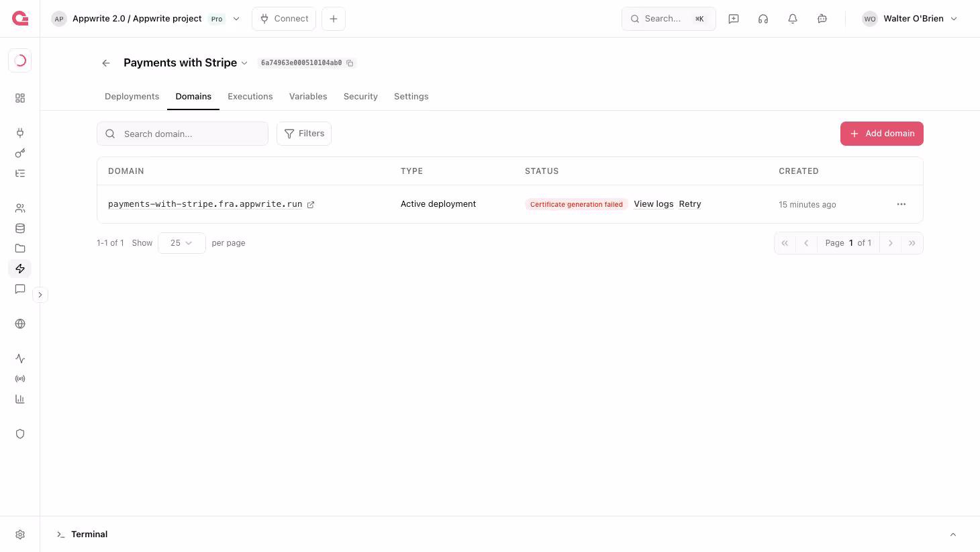Open the activity pulse icon in sidebar
Viewport: 980px width, 552px height.
pos(20,359)
